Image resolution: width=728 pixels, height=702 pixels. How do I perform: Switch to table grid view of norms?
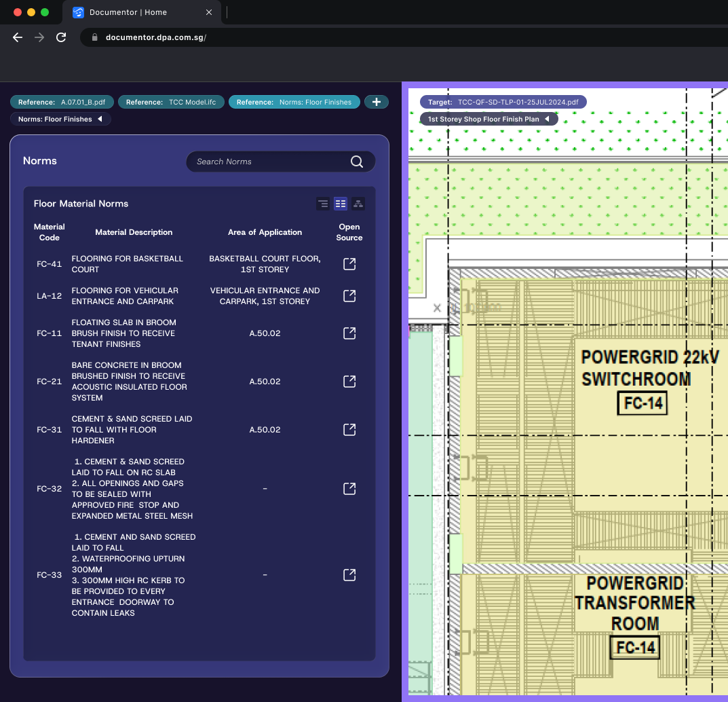click(341, 204)
